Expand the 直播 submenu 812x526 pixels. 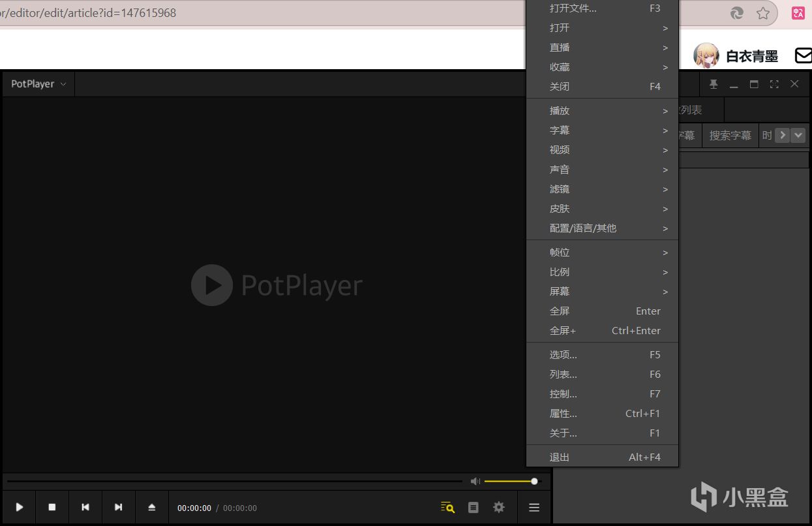603,48
